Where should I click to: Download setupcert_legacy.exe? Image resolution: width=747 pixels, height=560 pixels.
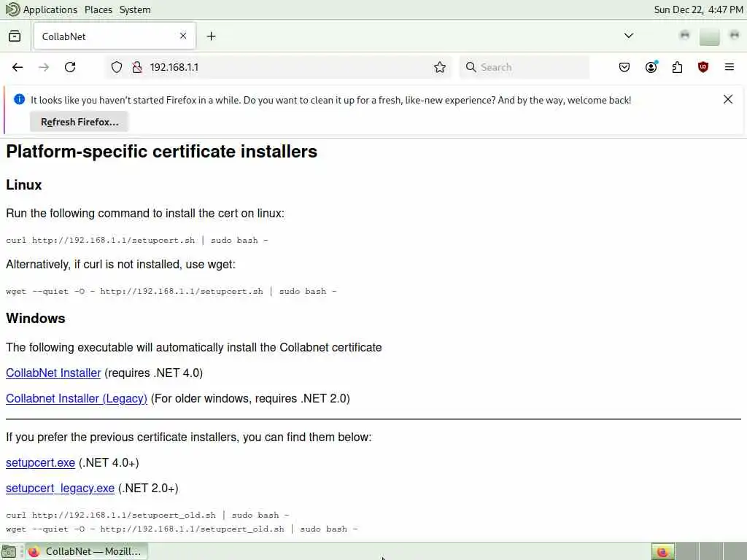pos(60,489)
